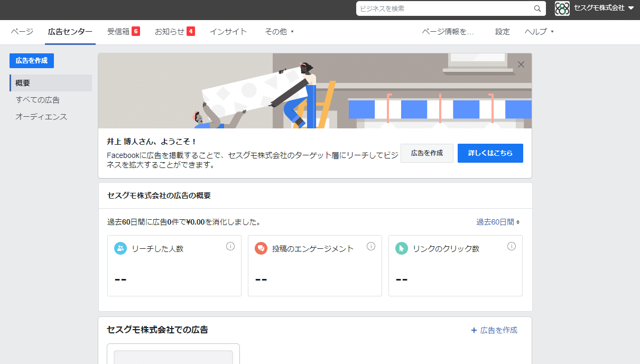The height and width of the screenshot is (364, 640).
Task: Click the セスグモ株式会社での広告 heading
Action: click(x=157, y=330)
